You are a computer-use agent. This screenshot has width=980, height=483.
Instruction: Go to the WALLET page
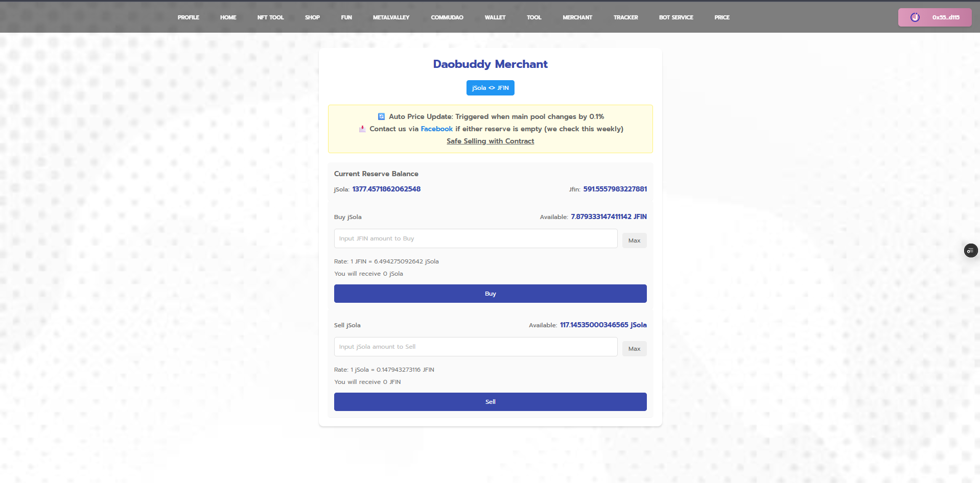coord(495,17)
